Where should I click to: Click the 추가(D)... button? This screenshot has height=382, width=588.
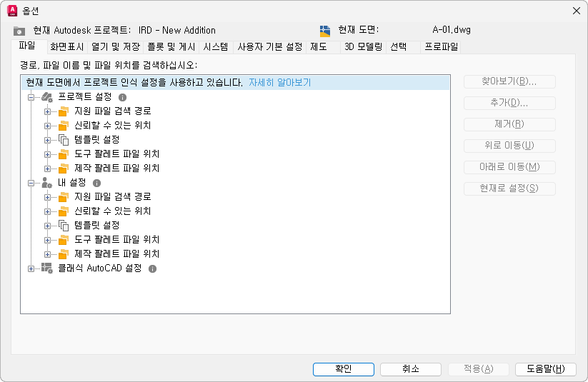(x=509, y=103)
